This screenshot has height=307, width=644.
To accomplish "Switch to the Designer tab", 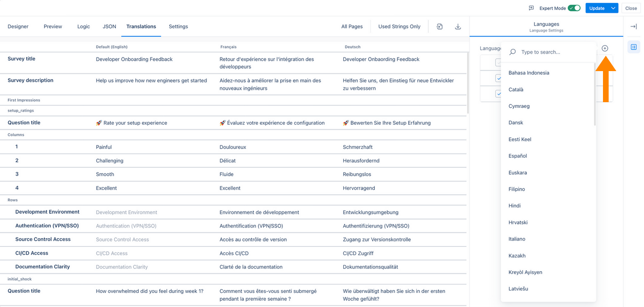I will (x=18, y=27).
